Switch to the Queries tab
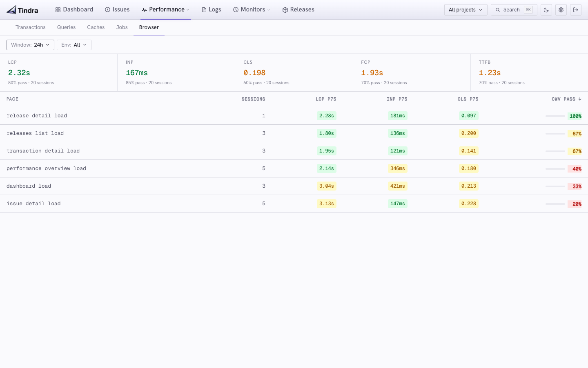The width and height of the screenshot is (588, 368). (x=67, y=27)
